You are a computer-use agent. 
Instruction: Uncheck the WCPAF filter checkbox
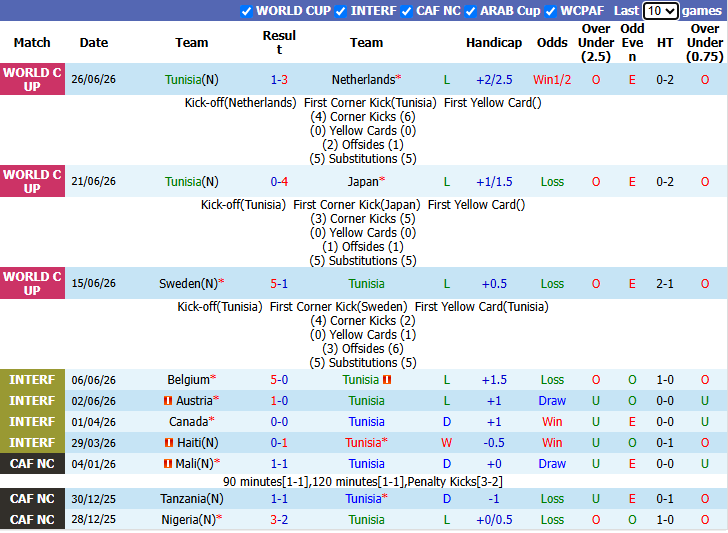(551, 11)
